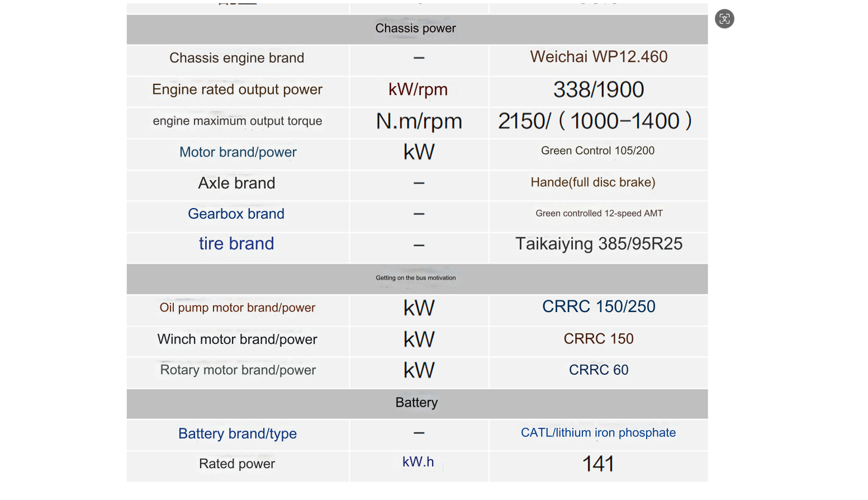Click the 141 rated power value
Screen dimensions: 868x500
(598, 464)
